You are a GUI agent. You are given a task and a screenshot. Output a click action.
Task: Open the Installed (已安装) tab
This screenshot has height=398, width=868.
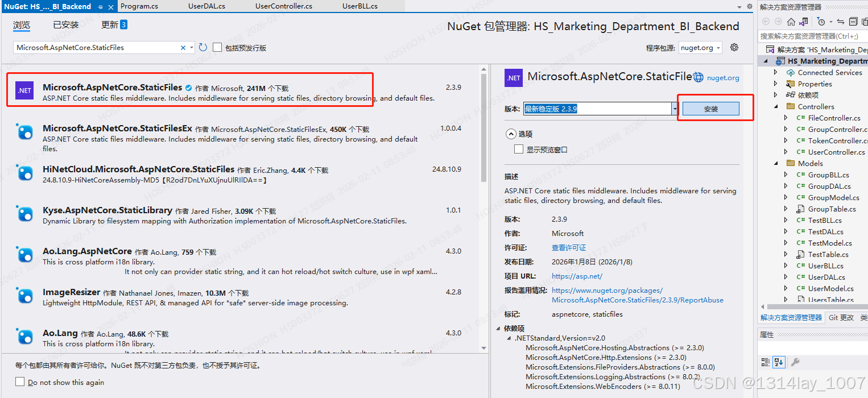[x=66, y=25]
